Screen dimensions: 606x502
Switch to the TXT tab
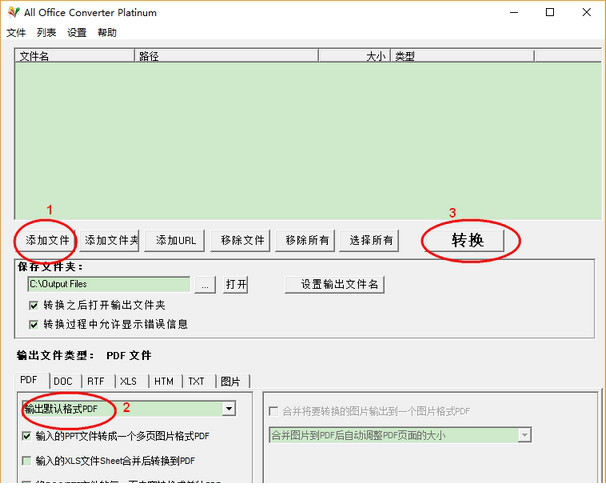pyautogui.click(x=199, y=381)
